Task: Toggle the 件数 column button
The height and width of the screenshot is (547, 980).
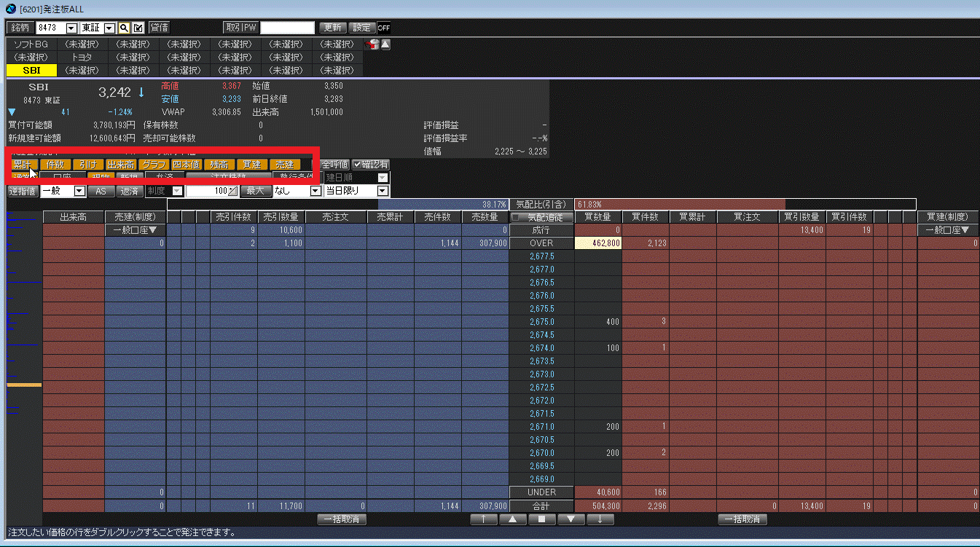Action: tap(56, 165)
